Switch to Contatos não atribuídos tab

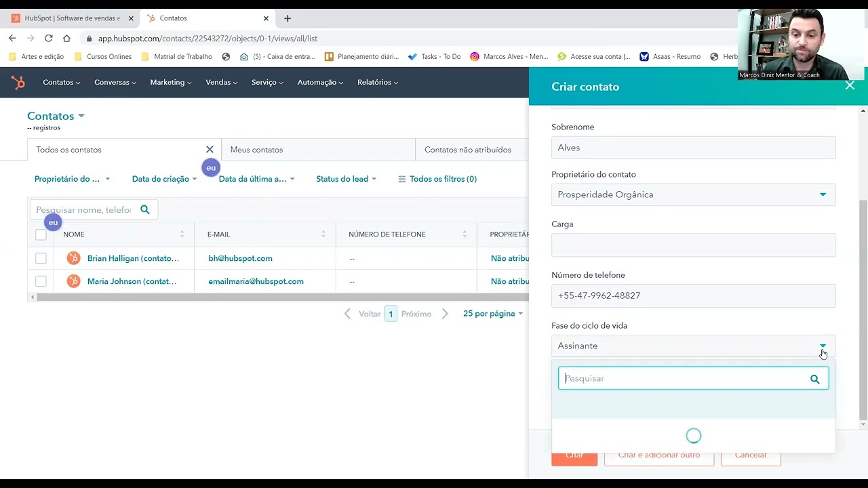[468, 150]
